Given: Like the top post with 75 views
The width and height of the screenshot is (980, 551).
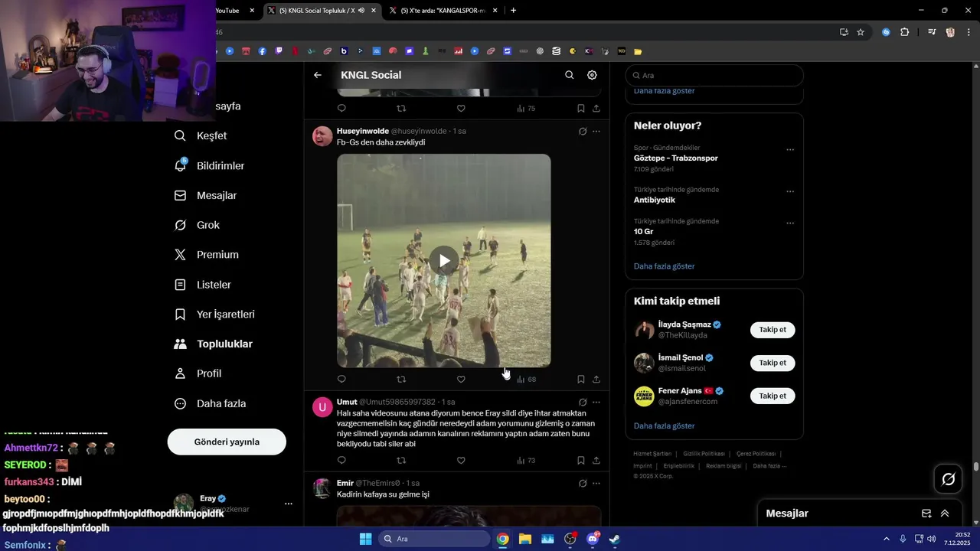Looking at the screenshot, I should click(461, 108).
